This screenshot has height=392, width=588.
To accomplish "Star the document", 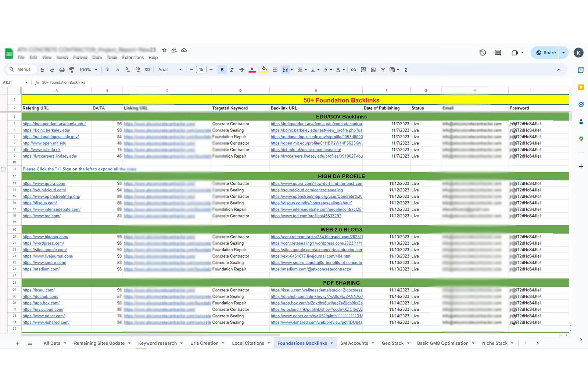I will tap(164, 50).
